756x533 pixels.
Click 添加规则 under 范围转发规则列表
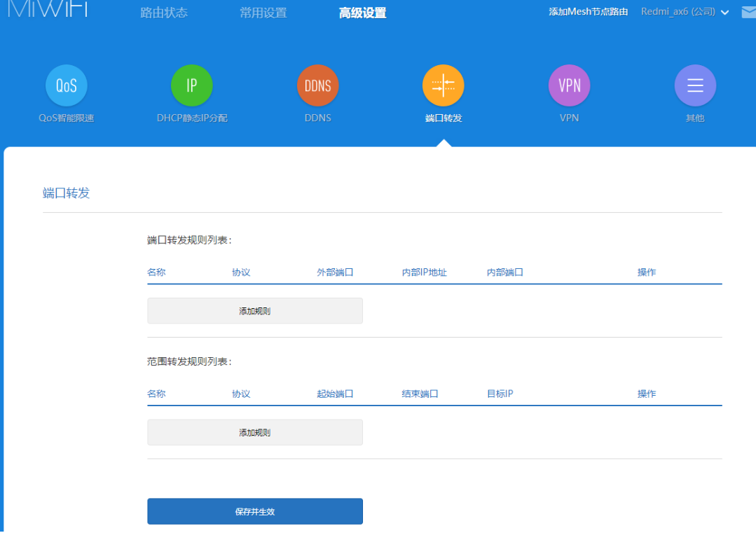point(254,431)
